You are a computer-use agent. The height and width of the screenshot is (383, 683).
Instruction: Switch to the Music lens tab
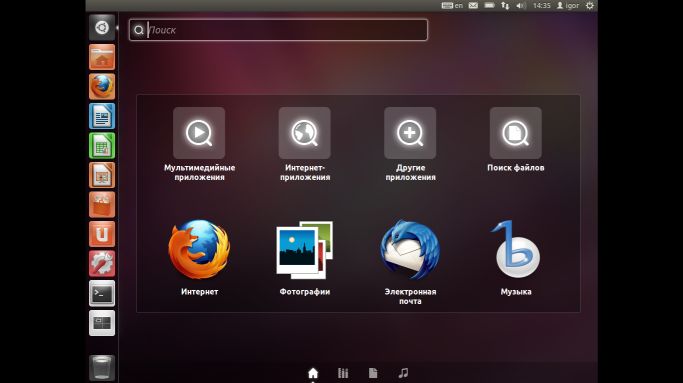click(403, 373)
